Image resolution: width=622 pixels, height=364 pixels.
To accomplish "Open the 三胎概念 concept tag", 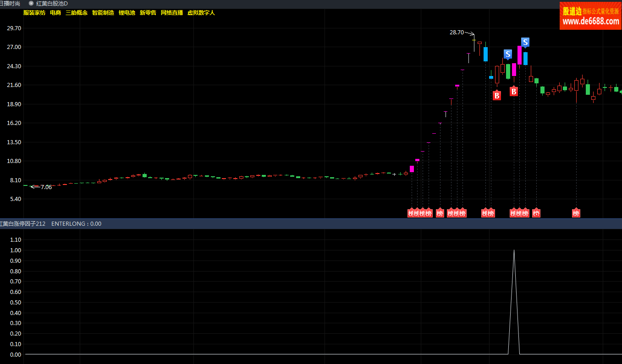I will 77,13.
